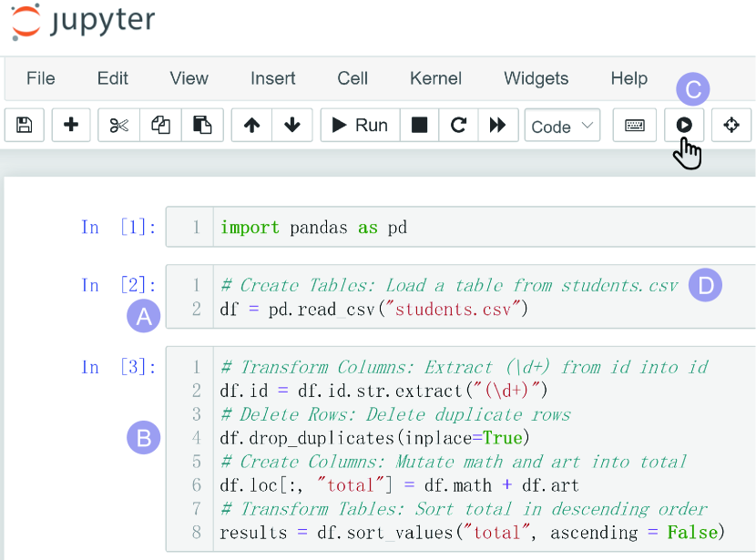Click the circled play extension button

pyautogui.click(x=684, y=126)
